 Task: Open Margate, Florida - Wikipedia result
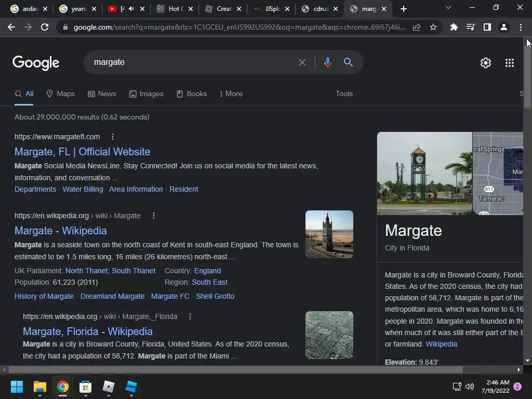[x=87, y=331]
